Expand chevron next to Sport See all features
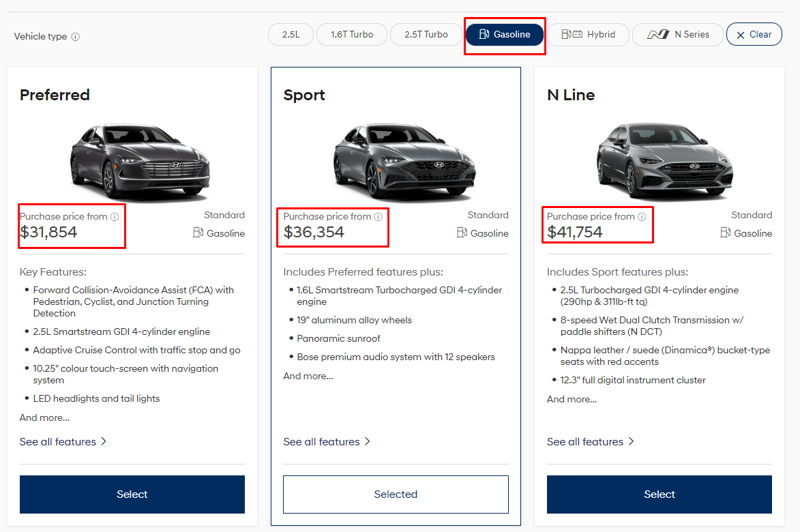The height and width of the screenshot is (532, 800). point(368,441)
